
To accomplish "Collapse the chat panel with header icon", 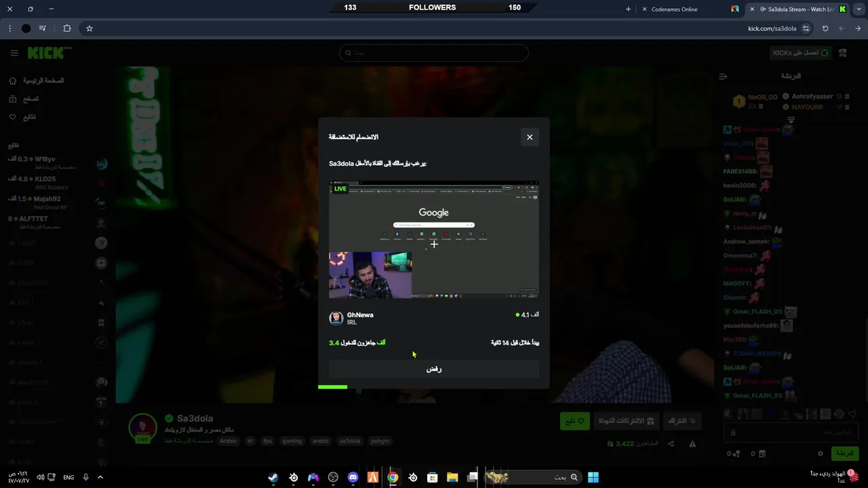I will tap(723, 76).
